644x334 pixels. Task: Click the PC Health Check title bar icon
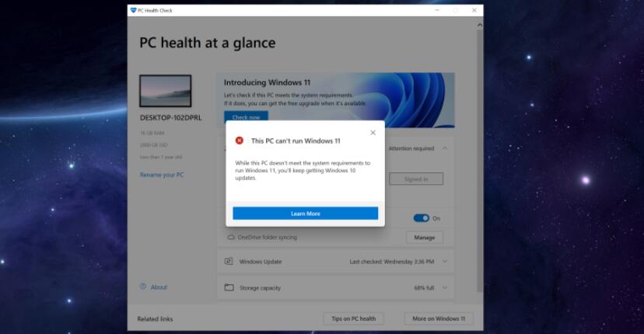[x=133, y=10]
